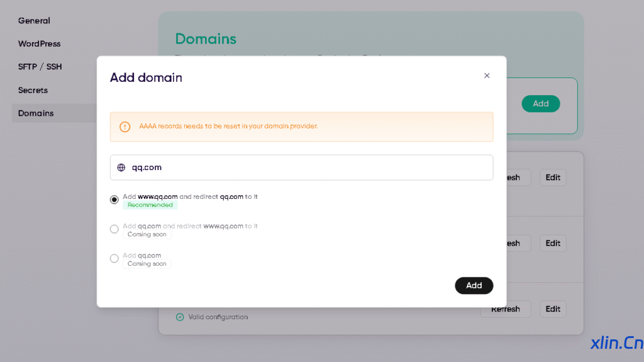Select the Recommended www.qq.com redirect radio option
This screenshot has width=644, height=362.
114,200
